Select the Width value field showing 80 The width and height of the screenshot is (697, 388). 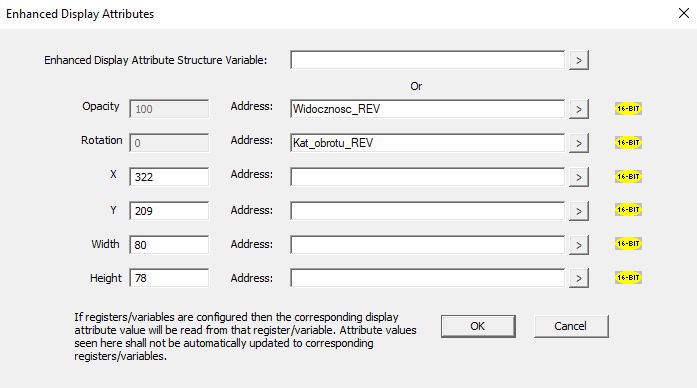click(169, 244)
